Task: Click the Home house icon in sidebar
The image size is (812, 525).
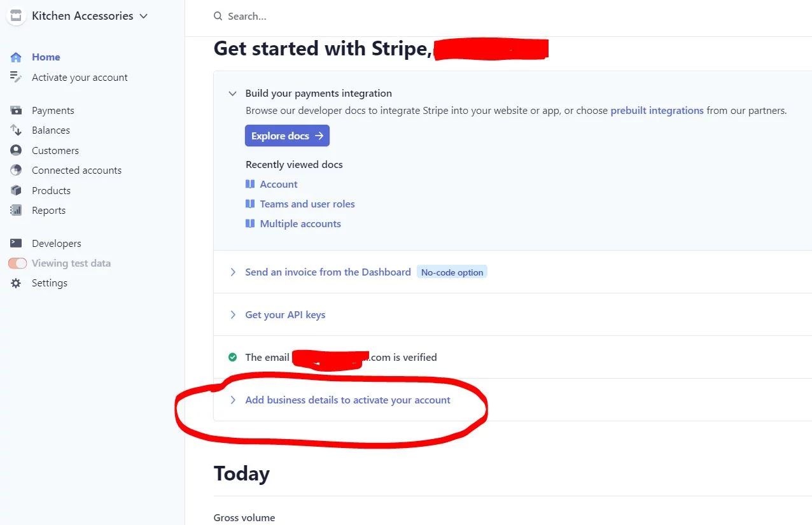Action: tap(16, 57)
